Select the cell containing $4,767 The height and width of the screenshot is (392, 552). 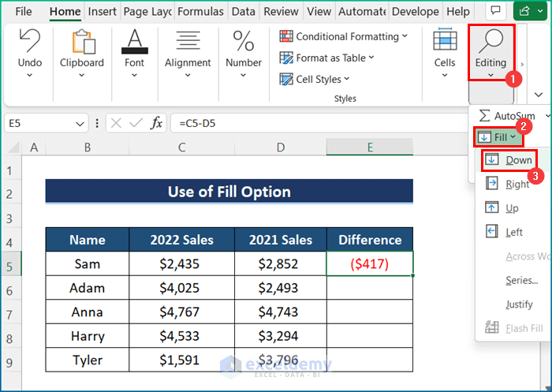click(x=181, y=312)
